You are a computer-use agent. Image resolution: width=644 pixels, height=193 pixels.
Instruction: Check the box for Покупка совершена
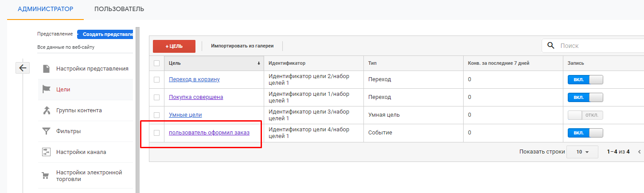156,97
